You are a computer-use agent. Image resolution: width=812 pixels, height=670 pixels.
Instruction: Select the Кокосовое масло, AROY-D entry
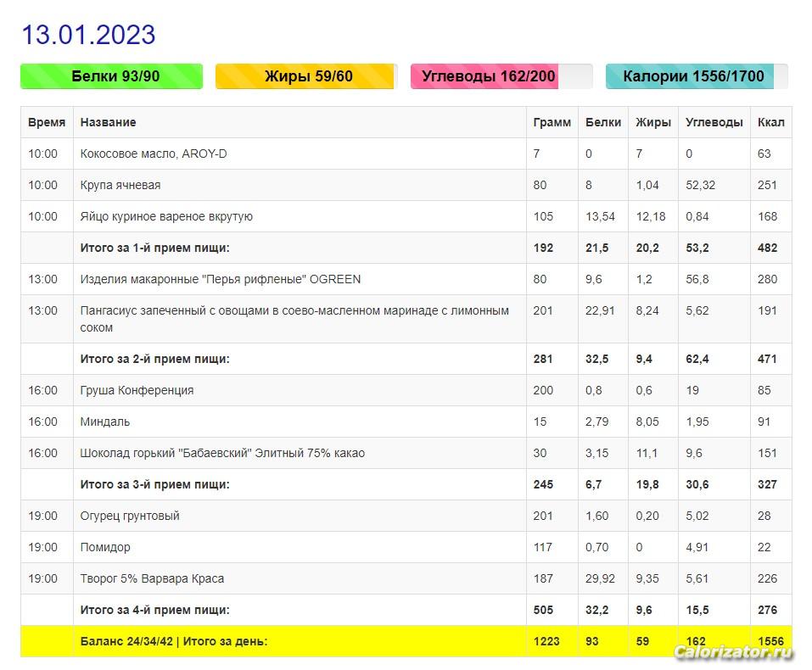pos(154,154)
